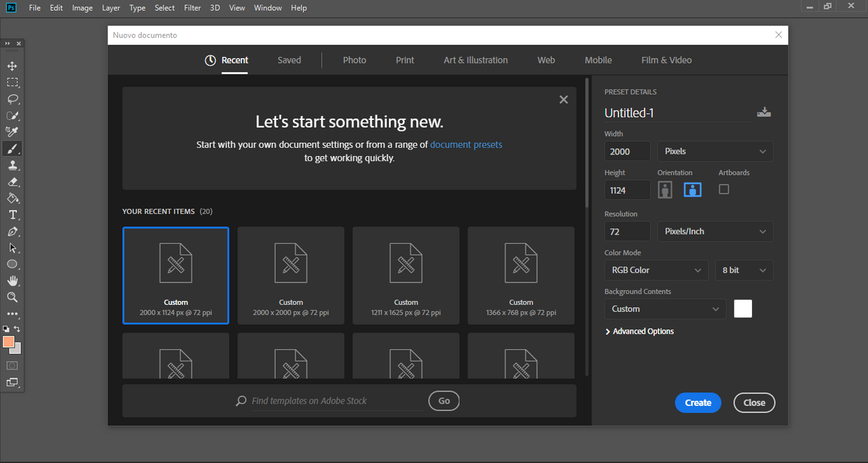Open the RGB Color mode dropdown

pyautogui.click(x=656, y=270)
